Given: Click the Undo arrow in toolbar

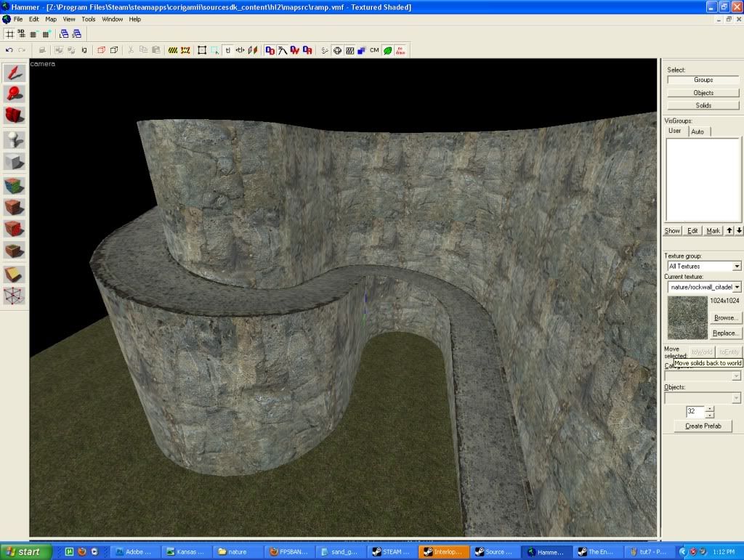Looking at the screenshot, I should click(x=9, y=50).
